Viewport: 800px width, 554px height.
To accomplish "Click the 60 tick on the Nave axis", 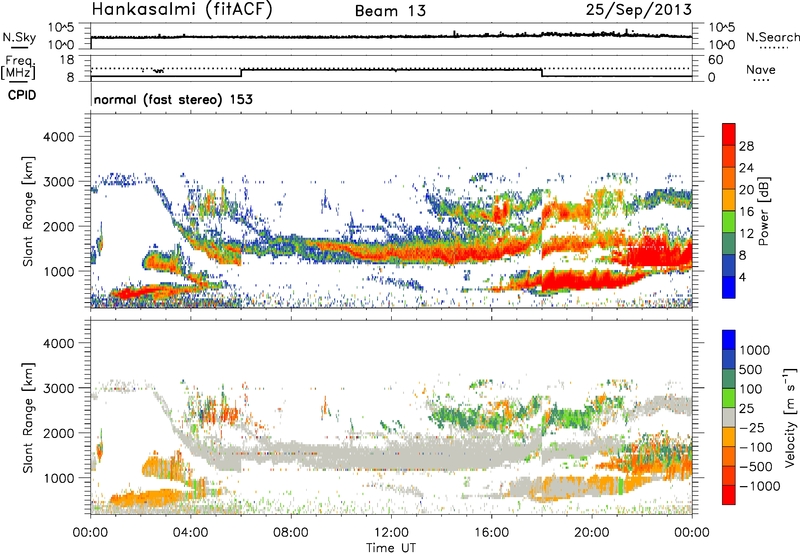I will [715, 60].
